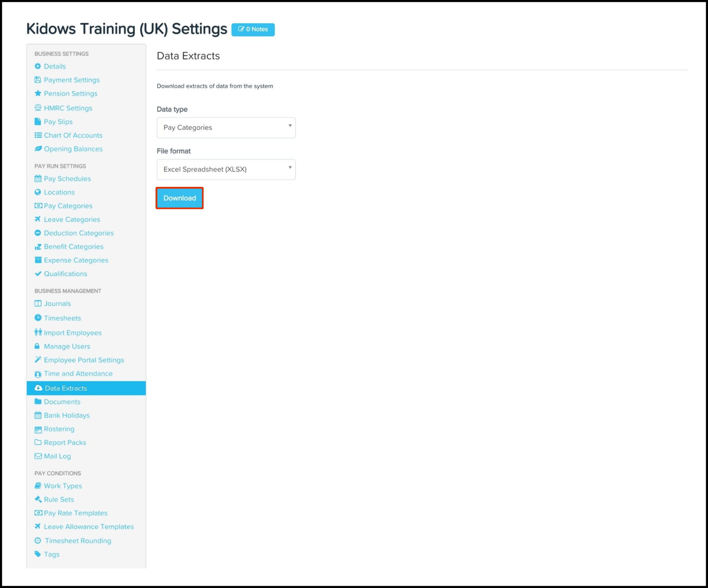Click the Manage Users lock icon
Viewport: 708px width, 588px height.
tap(37, 346)
